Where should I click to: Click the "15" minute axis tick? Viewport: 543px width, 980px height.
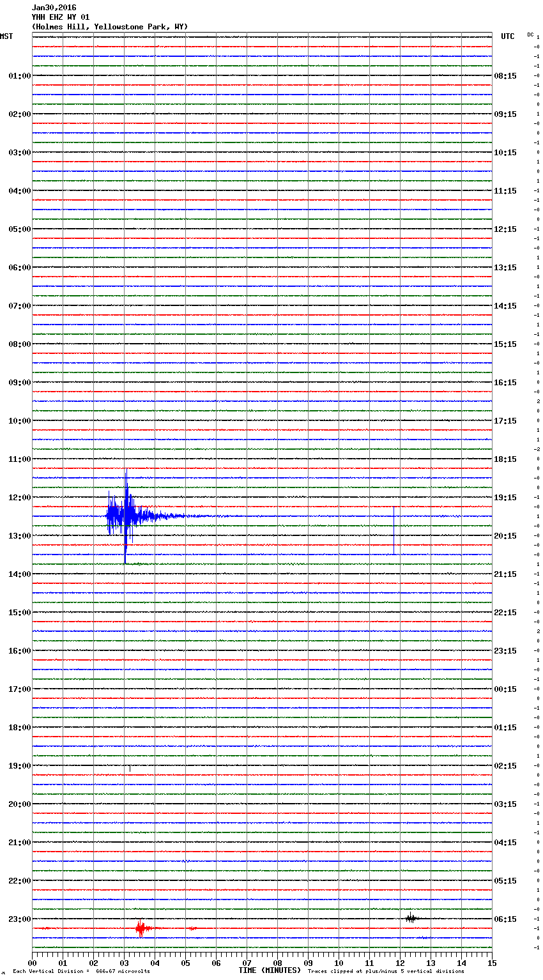[492, 963]
